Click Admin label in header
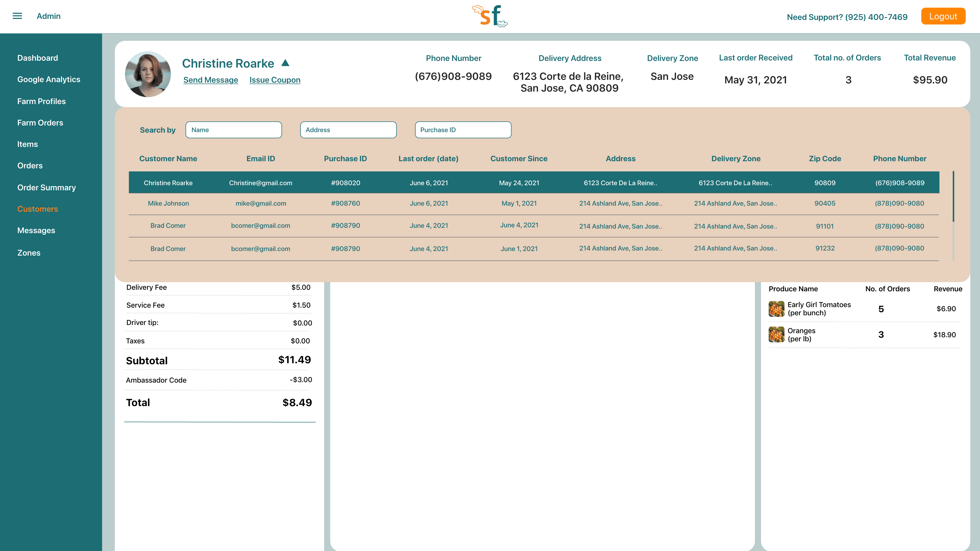The width and height of the screenshot is (980, 551). 49,16
